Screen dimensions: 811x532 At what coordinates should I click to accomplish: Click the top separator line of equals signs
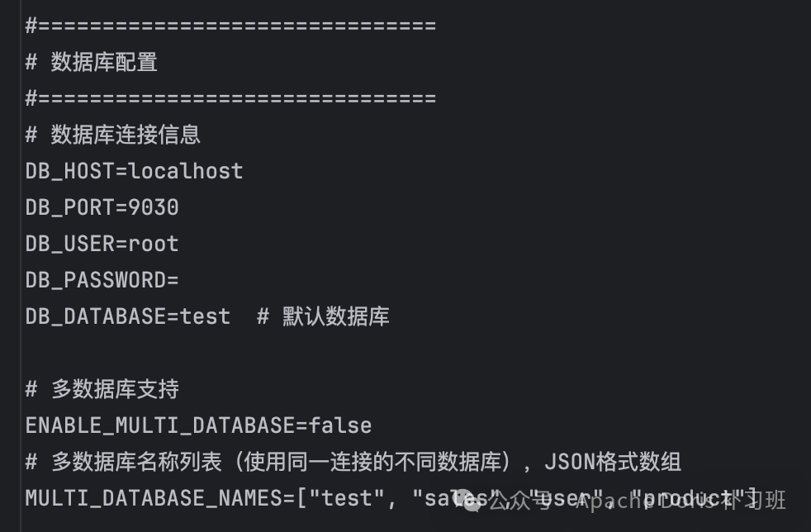pos(231,26)
